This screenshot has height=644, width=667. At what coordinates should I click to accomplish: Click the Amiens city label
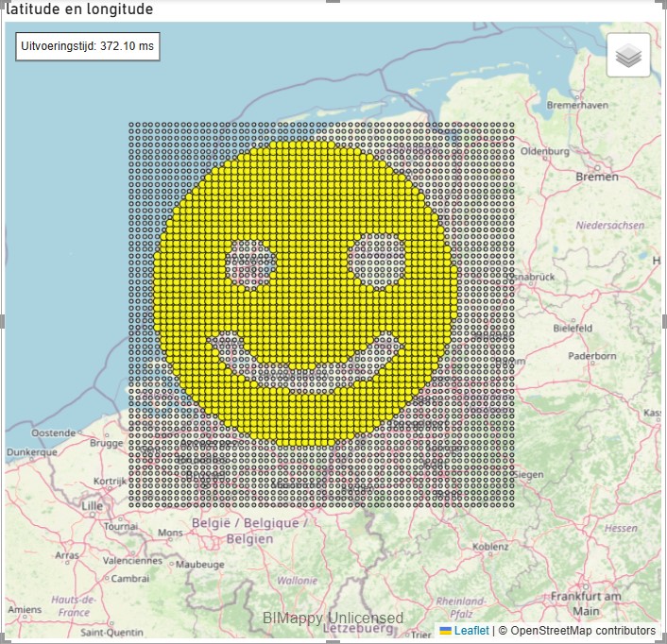[x=25, y=610]
